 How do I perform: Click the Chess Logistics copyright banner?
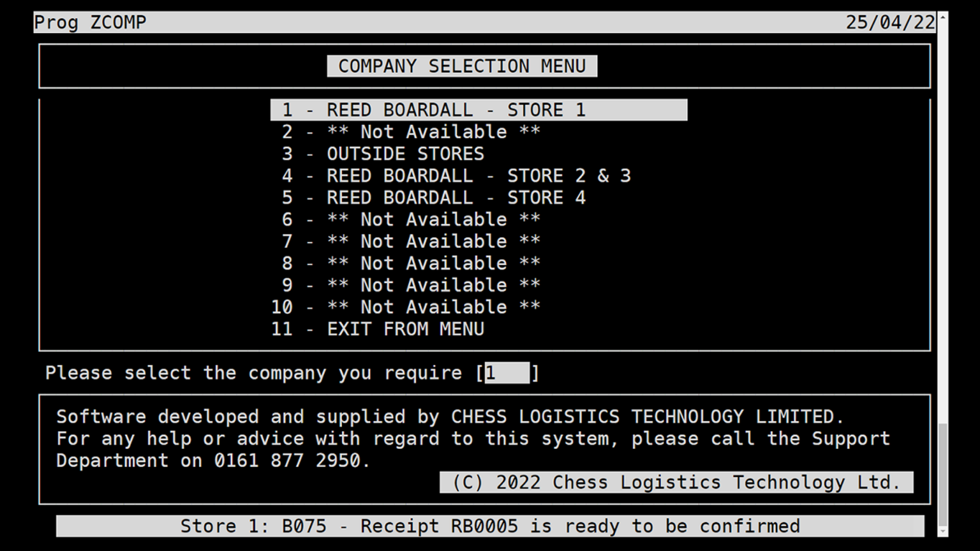pyautogui.click(x=676, y=483)
